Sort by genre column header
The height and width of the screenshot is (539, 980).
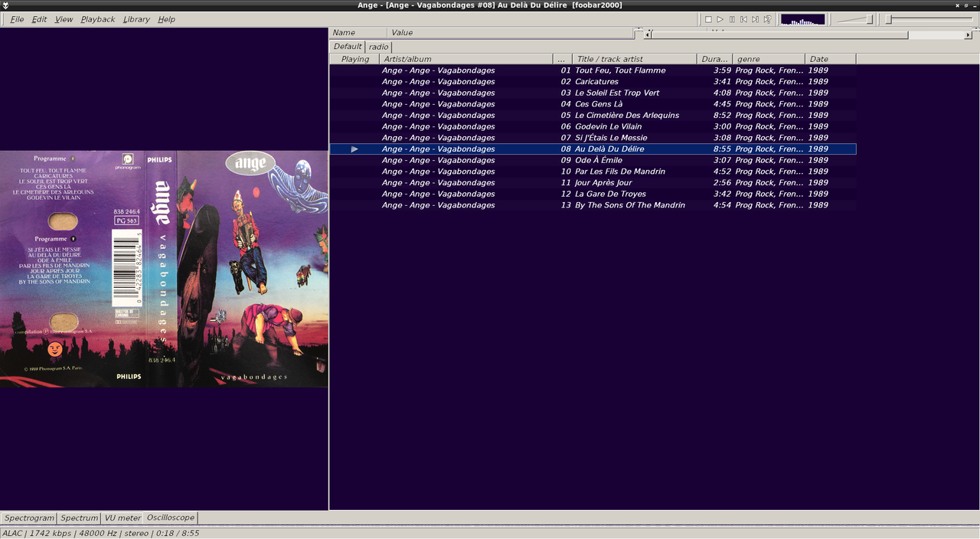point(769,59)
